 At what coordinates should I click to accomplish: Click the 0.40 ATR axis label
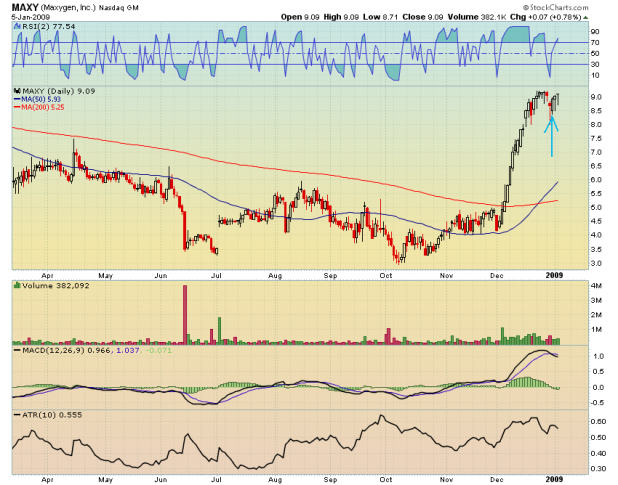click(598, 453)
